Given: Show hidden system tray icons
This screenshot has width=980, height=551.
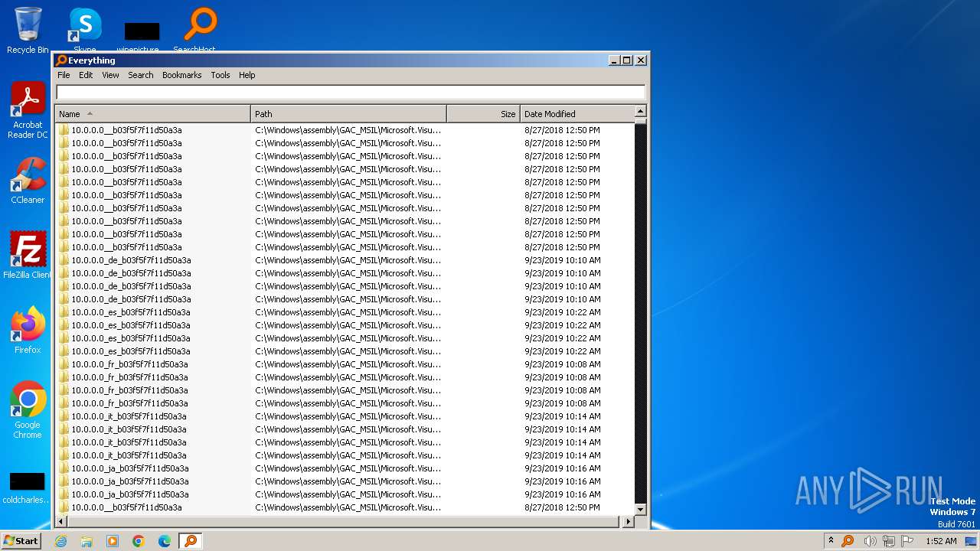Looking at the screenshot, I should point(831,541).
